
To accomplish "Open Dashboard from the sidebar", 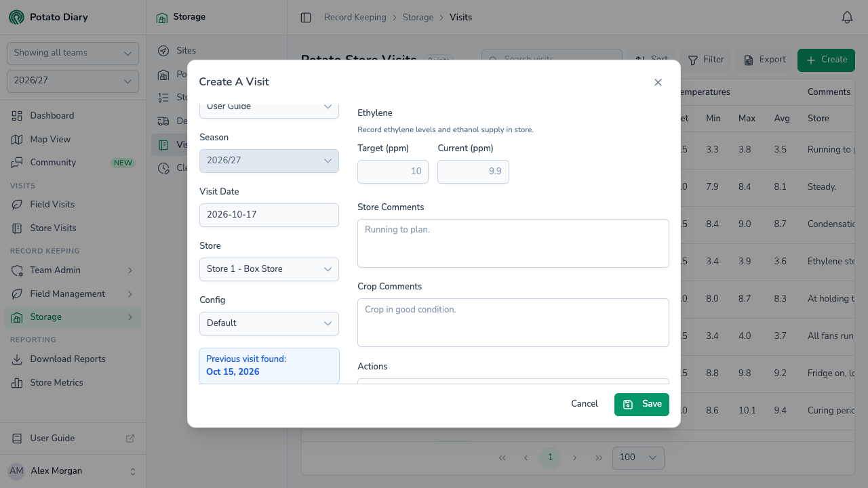I will [73, 116].
